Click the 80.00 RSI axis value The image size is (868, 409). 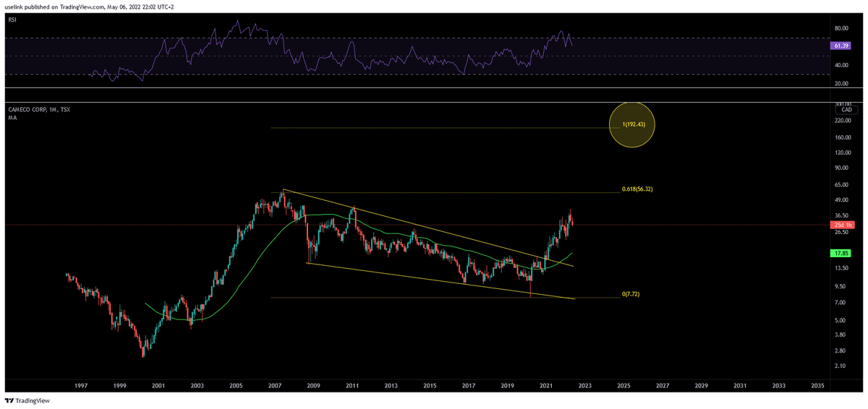(841, 28)
